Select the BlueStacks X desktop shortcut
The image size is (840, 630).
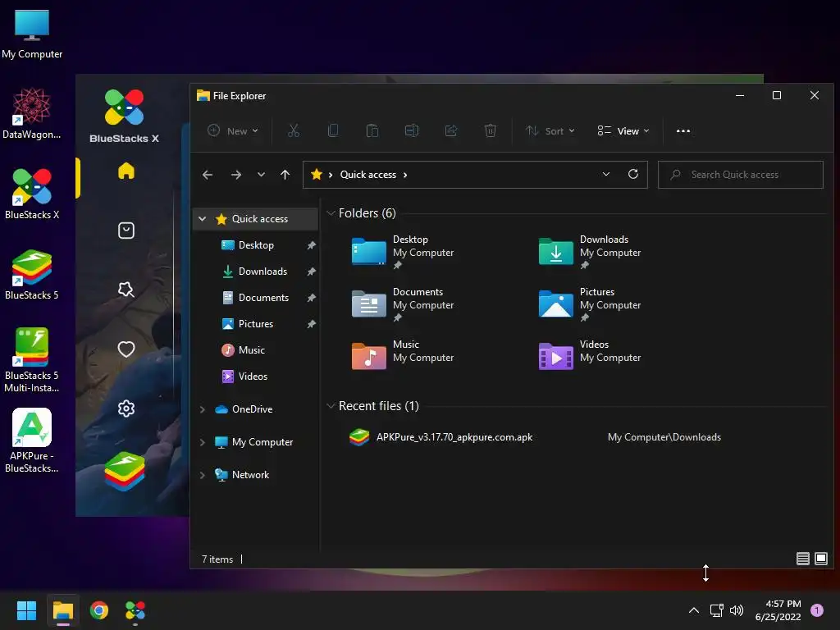tap(32, 194)
